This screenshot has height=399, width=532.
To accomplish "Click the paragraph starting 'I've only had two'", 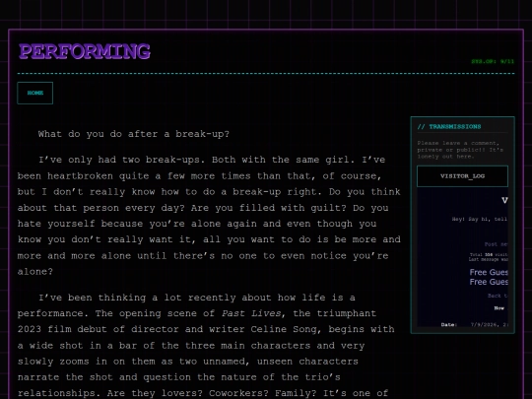I will [x=209, y=216].
